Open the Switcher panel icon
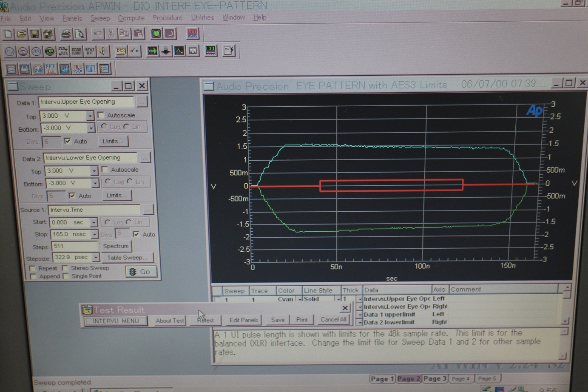 point(135,51)
